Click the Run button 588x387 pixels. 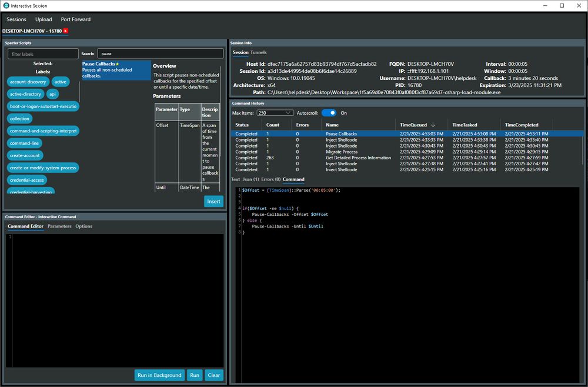pos(195,375)
